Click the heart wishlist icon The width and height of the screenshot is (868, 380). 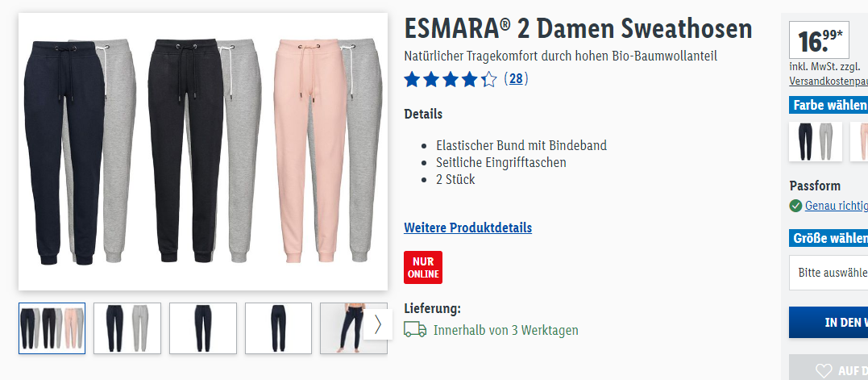(x=824, y=370)
